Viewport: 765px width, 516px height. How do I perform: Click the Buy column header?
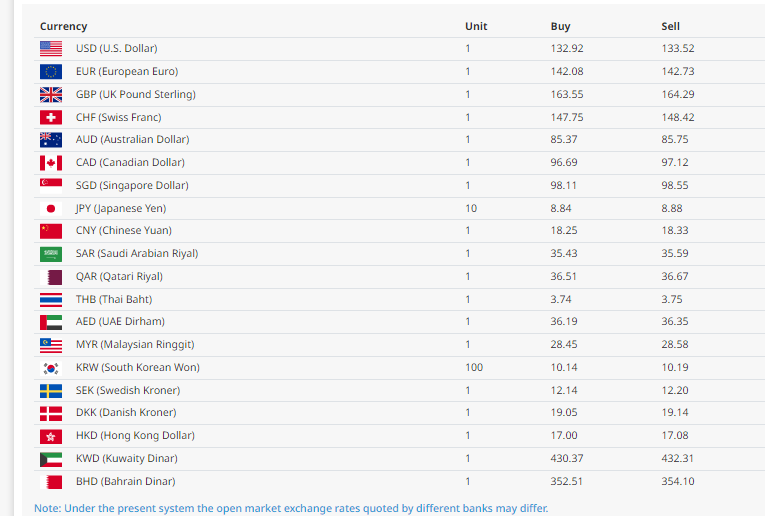click(x=560, y=26)
